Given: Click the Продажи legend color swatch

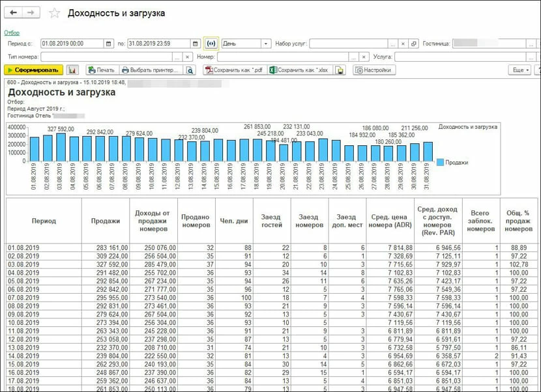Looking at the screenshot, I should pyautogui.click(x=440, y=162).
